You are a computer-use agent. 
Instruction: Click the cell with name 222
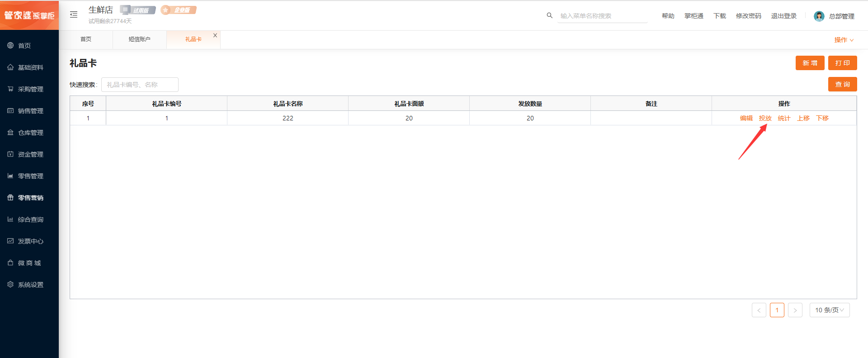click(x=288, y=118)
